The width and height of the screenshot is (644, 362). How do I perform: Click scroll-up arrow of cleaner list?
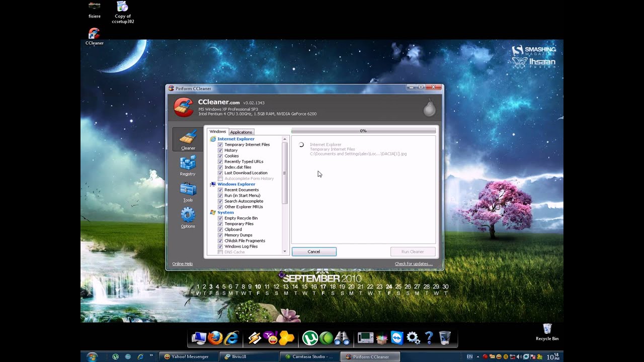(x=285, y=139)
